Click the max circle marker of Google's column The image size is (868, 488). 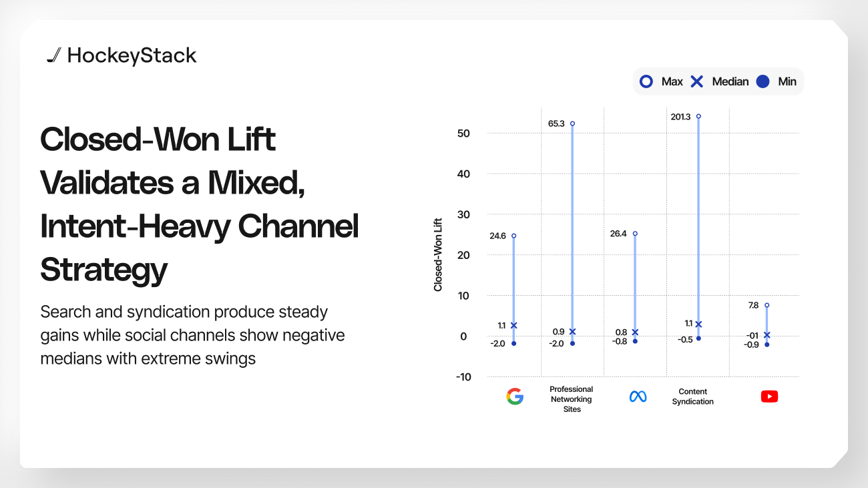coord(513,236)
